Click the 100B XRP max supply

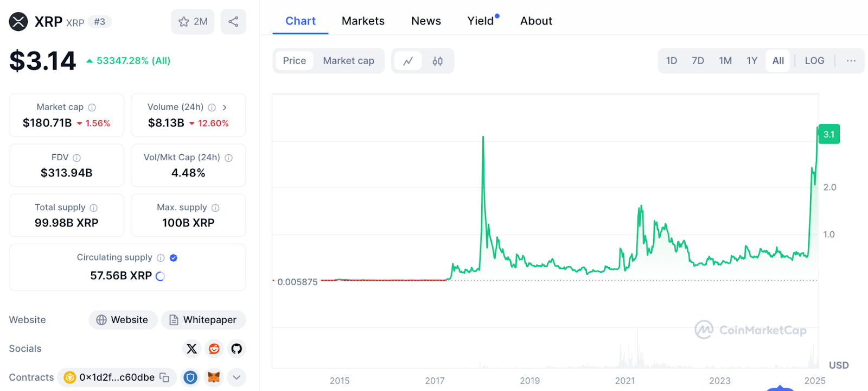[x=188, y=223]
